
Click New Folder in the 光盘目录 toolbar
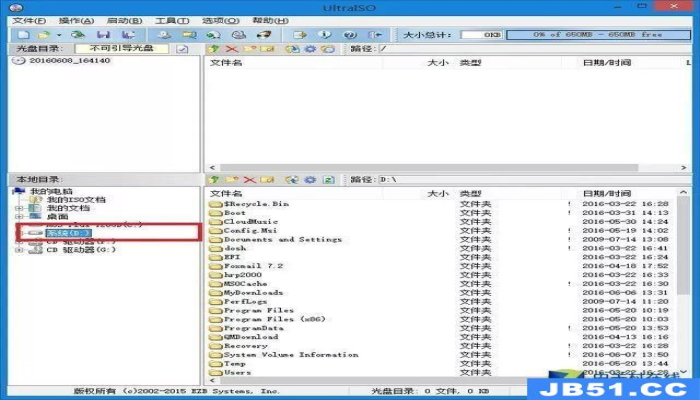click(250, 49)
